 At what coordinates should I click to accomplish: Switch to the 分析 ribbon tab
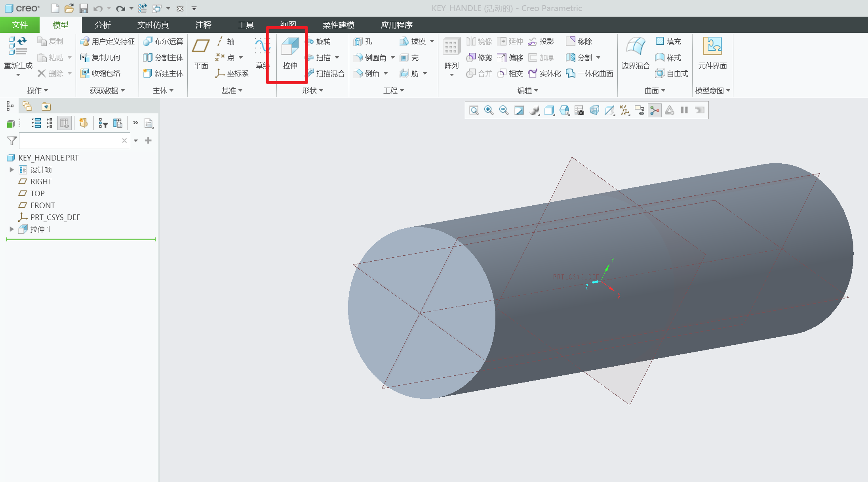point(103,25)
